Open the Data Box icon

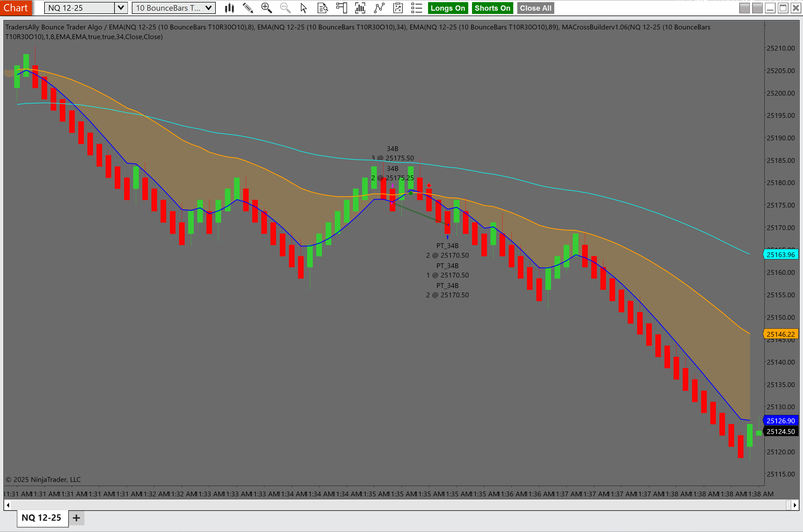click(x=322, y=8)
